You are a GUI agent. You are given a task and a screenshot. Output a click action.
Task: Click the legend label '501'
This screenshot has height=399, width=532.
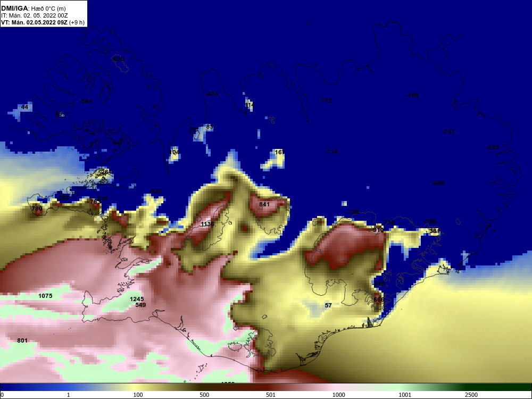click(x=271, y=395)
